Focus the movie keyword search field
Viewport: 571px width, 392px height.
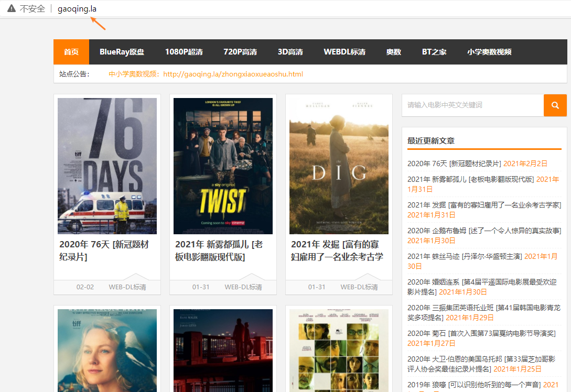[x=472, y=105]
